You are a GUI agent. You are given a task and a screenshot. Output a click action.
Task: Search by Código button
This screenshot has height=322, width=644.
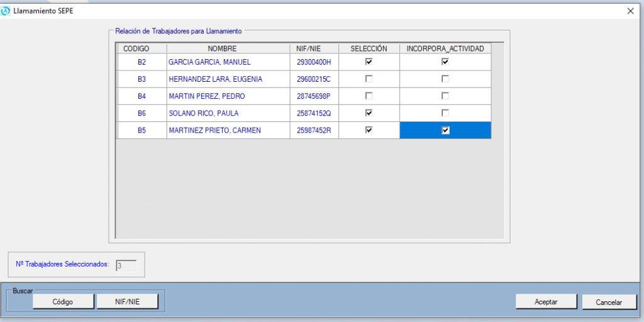[63, 302]
